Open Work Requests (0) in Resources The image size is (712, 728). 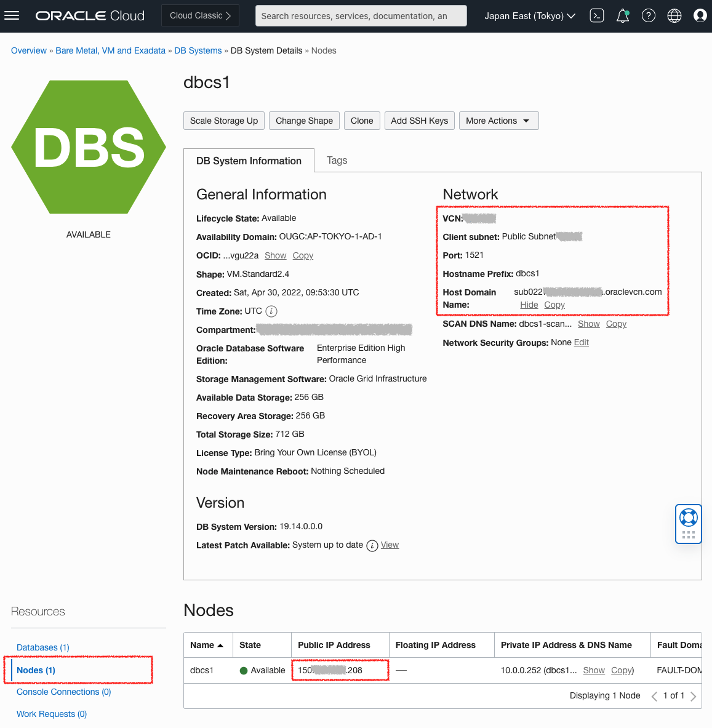(52, 714)
